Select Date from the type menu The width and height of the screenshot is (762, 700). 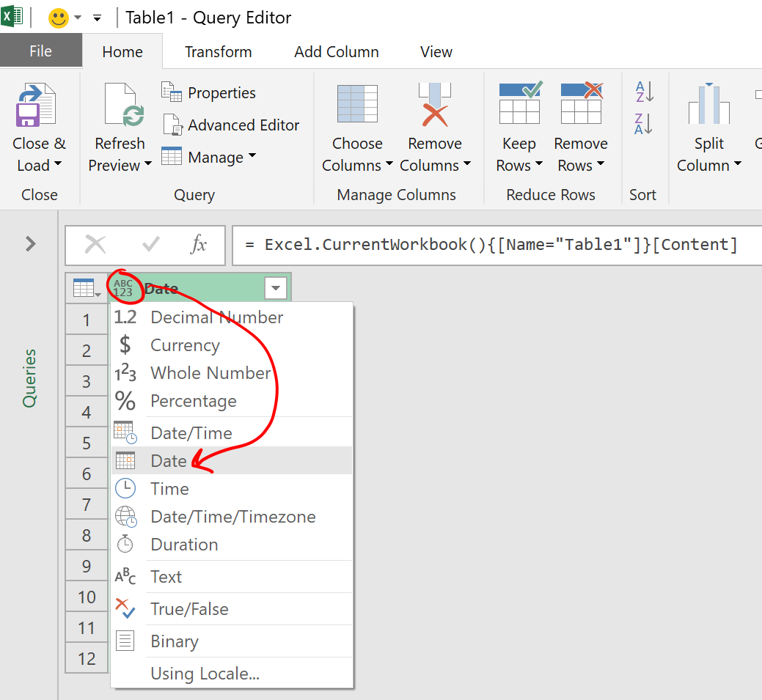click(169, 461)
